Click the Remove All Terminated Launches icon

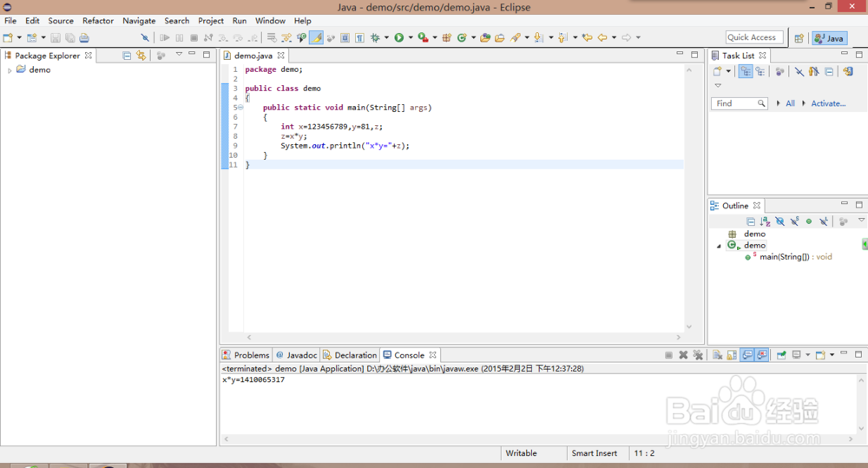[x=698, y=355]
